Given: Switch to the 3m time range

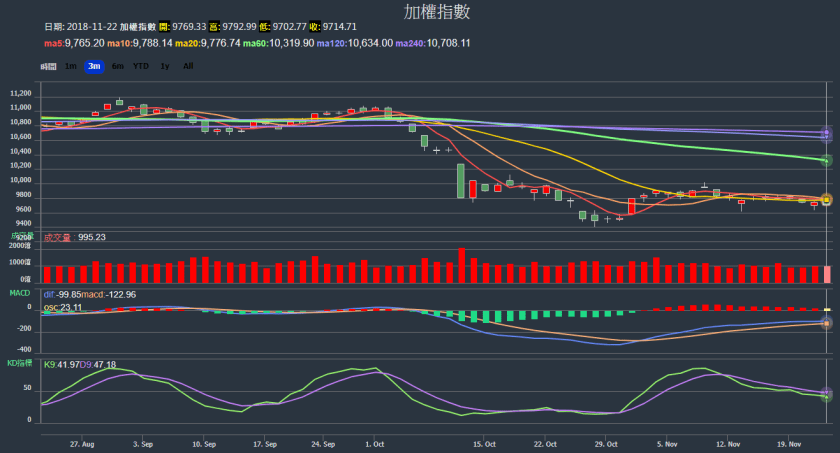Looking at the screenshot, I should pyautogui.click(x=94, y=66).
